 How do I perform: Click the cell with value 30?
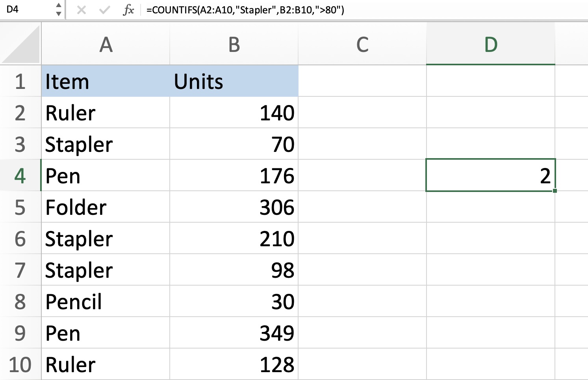click(234, 301)
